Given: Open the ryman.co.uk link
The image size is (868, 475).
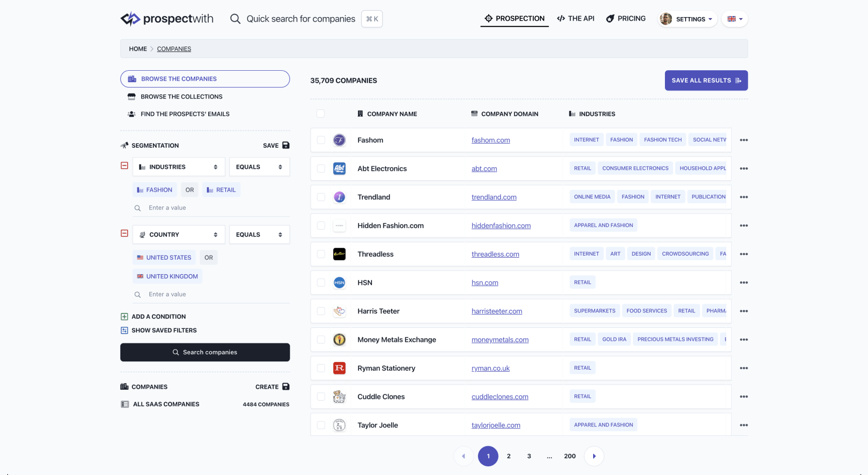Looking at the screenshot, I should point(491,368).
